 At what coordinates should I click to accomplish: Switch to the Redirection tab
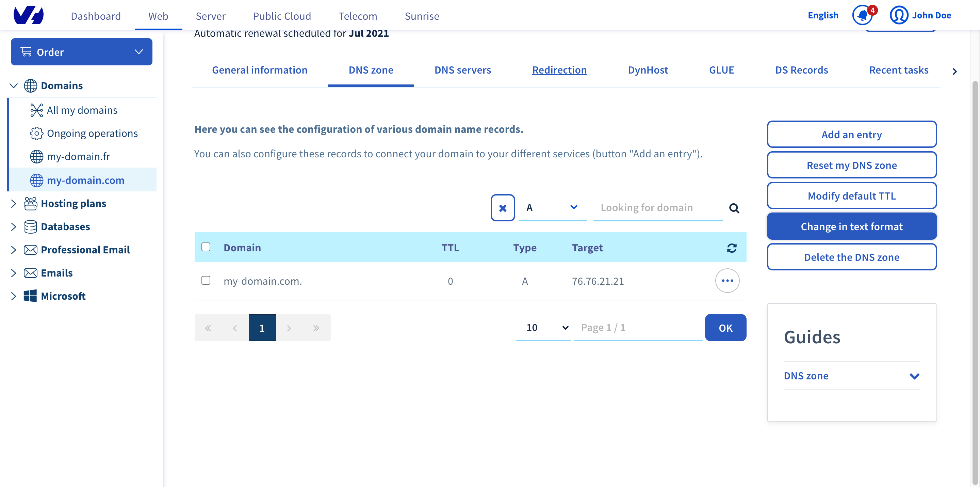pyautogui.click(x=559, y=70)
